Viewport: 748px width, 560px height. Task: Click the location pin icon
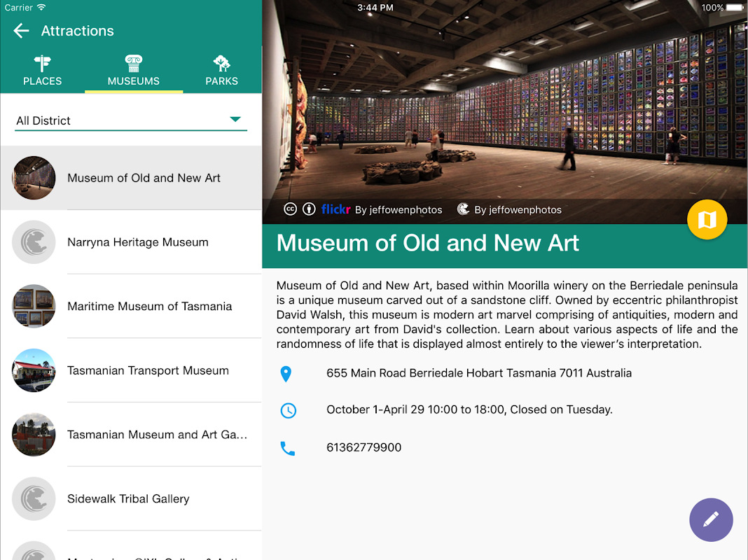pyautogui.click(x=286, y=374)
